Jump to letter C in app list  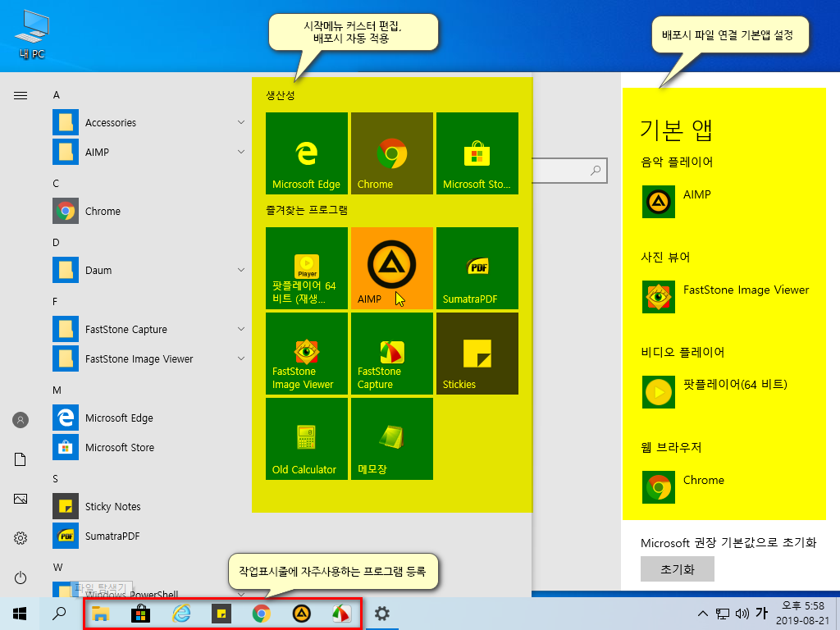[56, 183]
